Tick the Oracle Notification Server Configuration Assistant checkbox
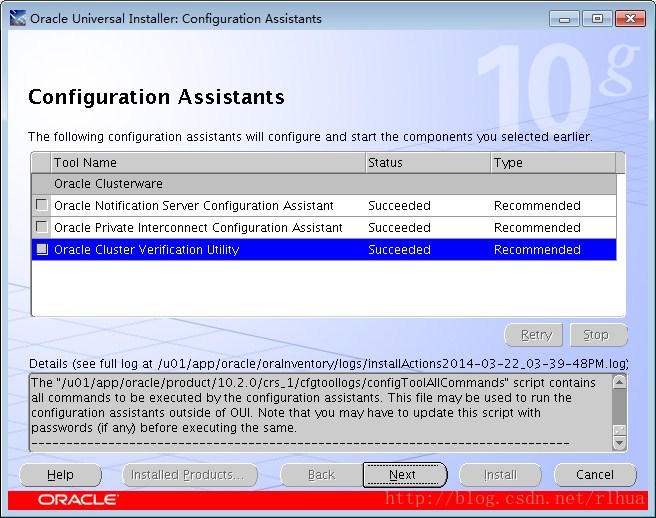 pyautogui.click(x=42, y=205)
